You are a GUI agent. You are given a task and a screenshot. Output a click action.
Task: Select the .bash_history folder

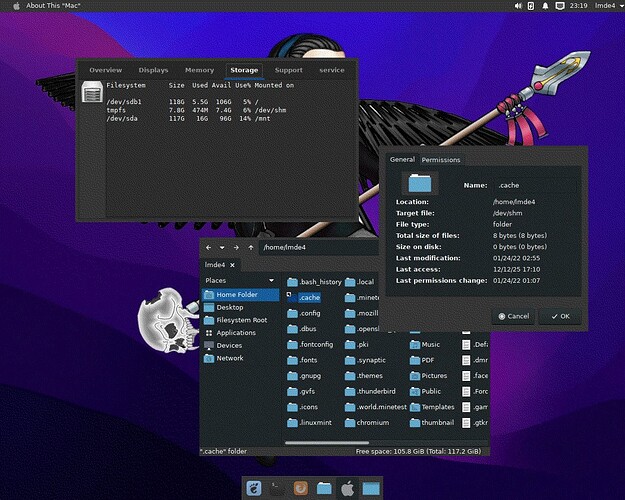coord(314,282)
